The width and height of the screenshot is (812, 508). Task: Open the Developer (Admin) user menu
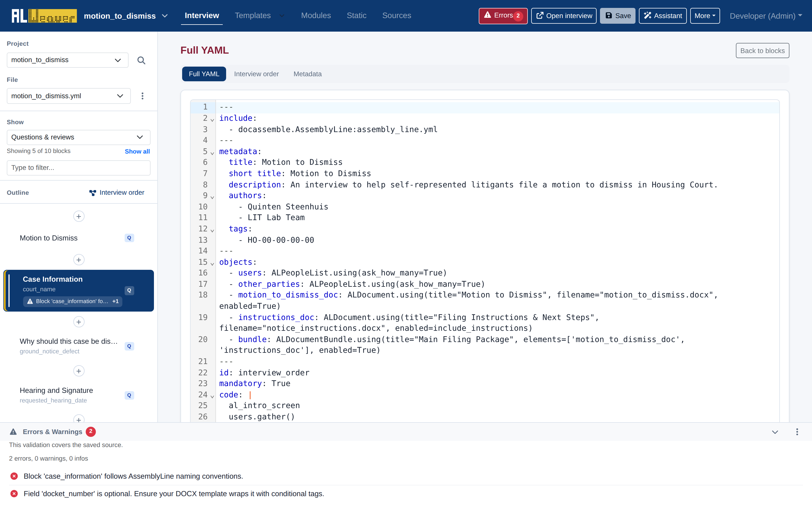click(766, 16)
